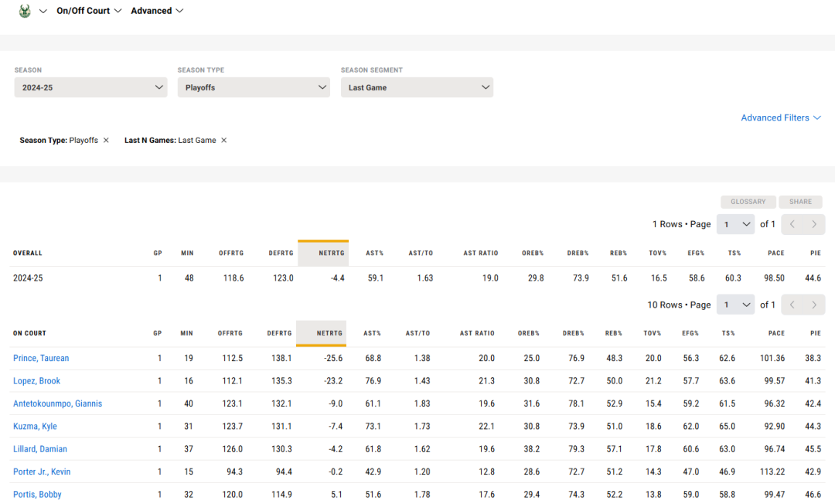
Task: Open the team selector chevron beside logo
Action: tap(43, 11)
